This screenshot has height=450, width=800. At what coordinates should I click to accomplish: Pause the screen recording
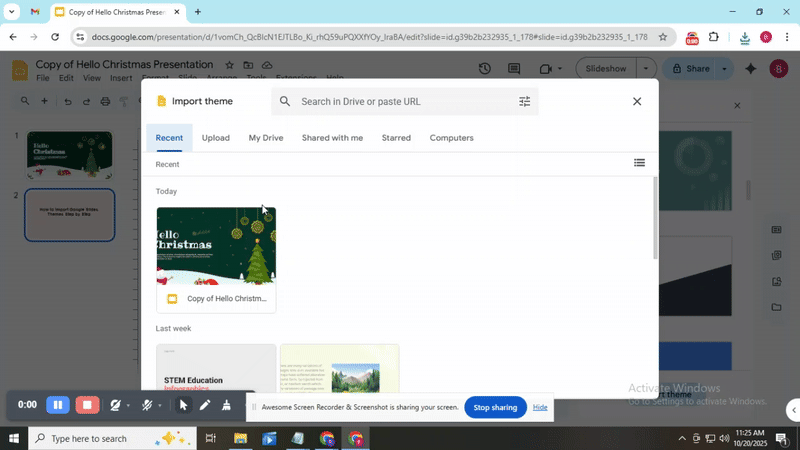click(58, 405)
